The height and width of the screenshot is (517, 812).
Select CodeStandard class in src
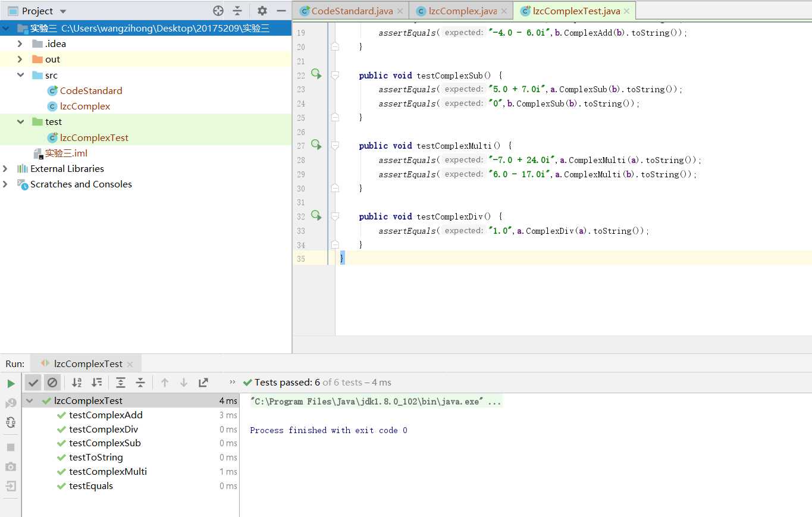coord(91,90)
